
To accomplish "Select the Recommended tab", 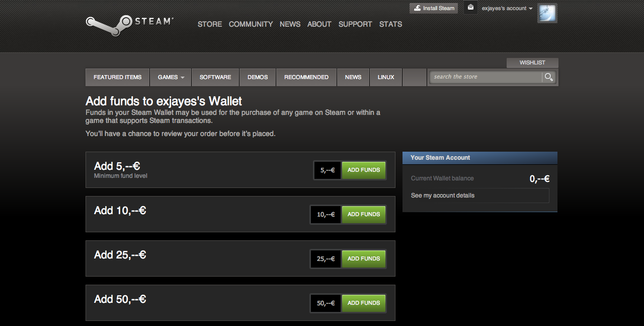I will click(306, 77).
